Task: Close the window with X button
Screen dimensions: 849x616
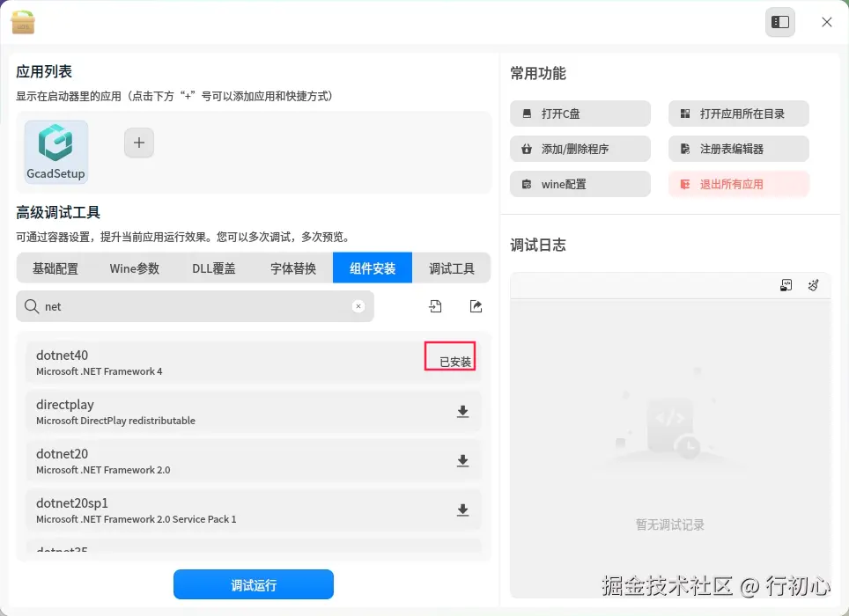Action: pyautogui.click(x=826, y=22)
